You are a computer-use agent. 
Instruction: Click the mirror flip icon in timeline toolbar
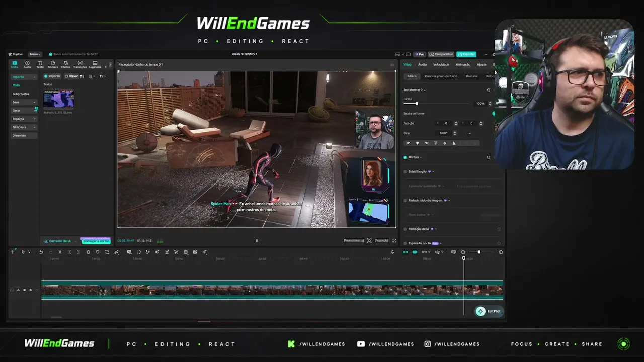(157, 252)
